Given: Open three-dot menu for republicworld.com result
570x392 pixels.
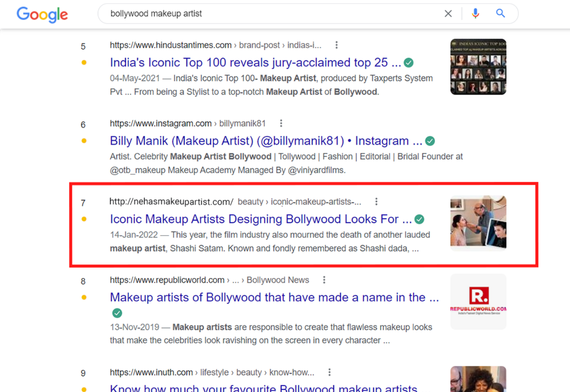Looking at the screenshot, I should [324, 280].
